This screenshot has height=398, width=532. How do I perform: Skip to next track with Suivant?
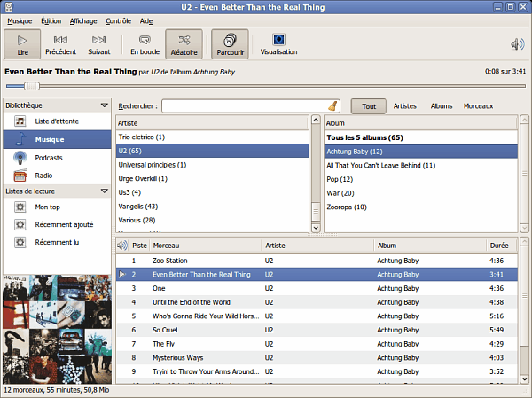pos(99,44)
